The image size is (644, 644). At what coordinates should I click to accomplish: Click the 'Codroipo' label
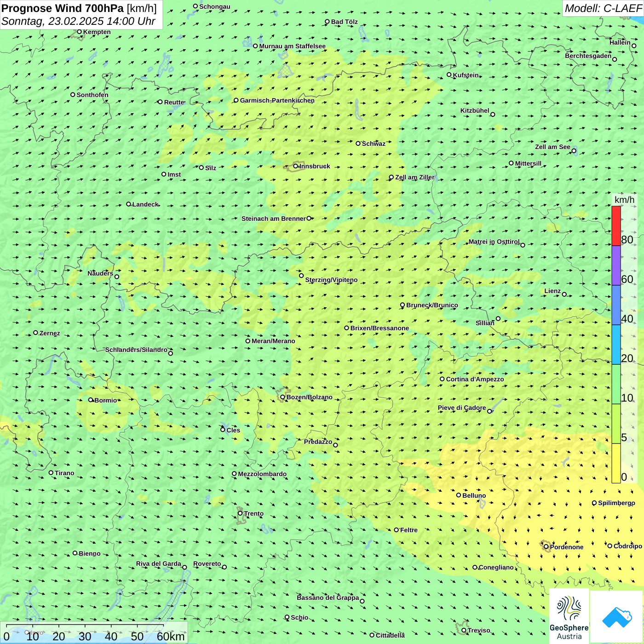(x=628, y=546)
